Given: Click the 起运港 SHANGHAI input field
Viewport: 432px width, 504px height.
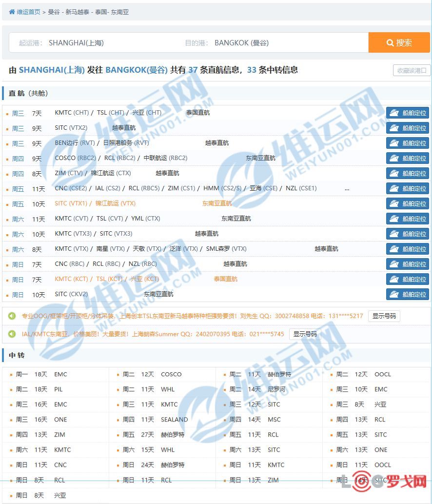Looking at the screenshot, I should (x=98, y=43).
